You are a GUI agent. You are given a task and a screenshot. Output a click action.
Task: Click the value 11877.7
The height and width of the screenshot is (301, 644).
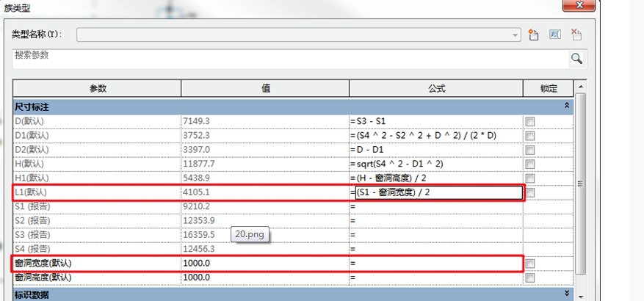point(199,164)
